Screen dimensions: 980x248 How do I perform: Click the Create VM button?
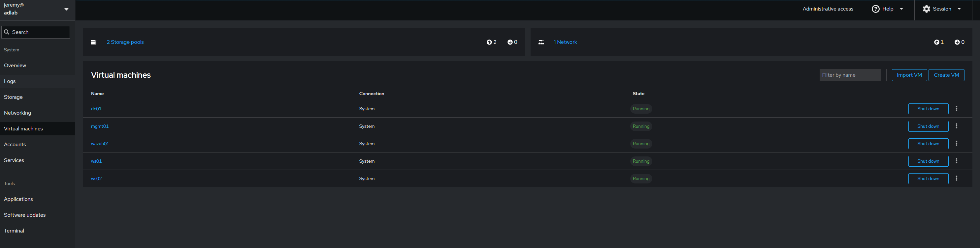pyautogui.click(x=946, y=75)
